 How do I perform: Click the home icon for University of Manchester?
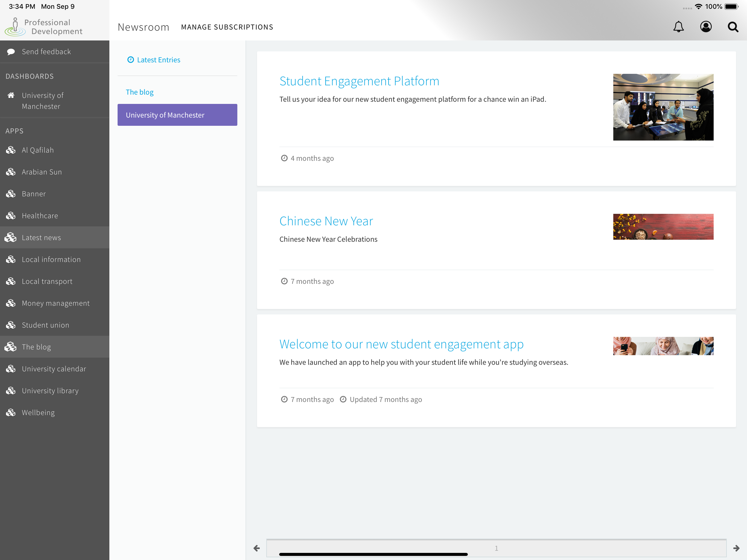11,95
